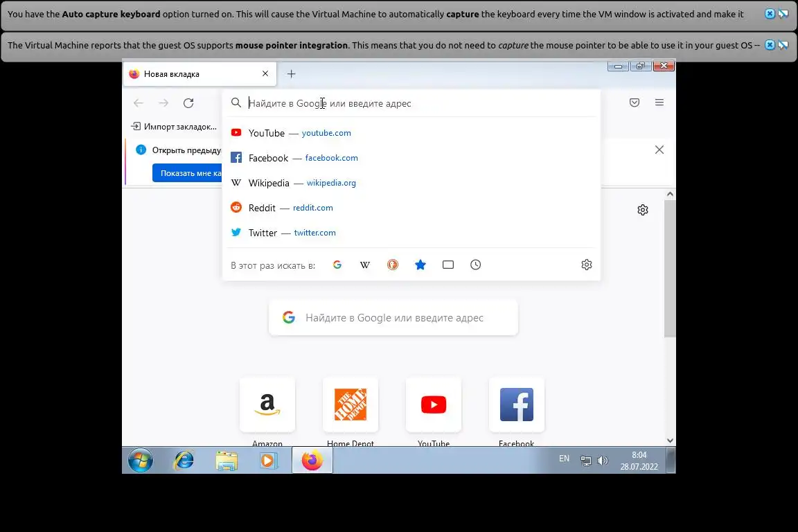Click the vertical scrollbar thumb
798x532 pixels.
(x=670, y=268)
